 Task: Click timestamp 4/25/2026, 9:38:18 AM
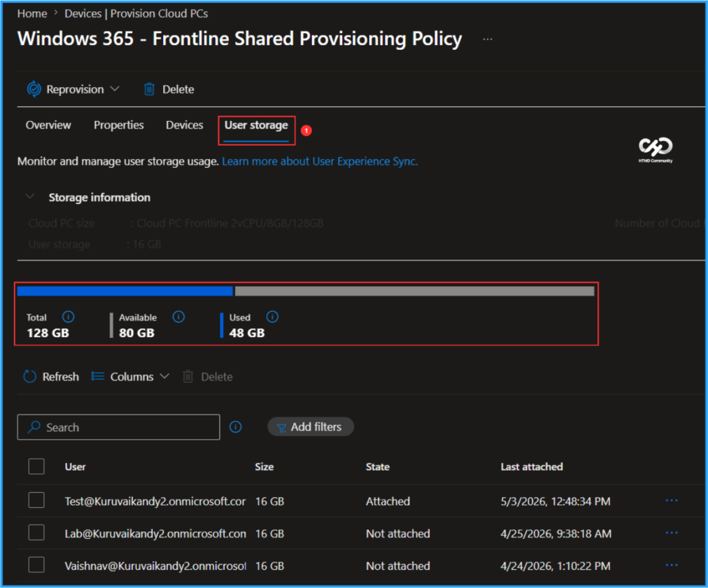(x=556, y=534)
